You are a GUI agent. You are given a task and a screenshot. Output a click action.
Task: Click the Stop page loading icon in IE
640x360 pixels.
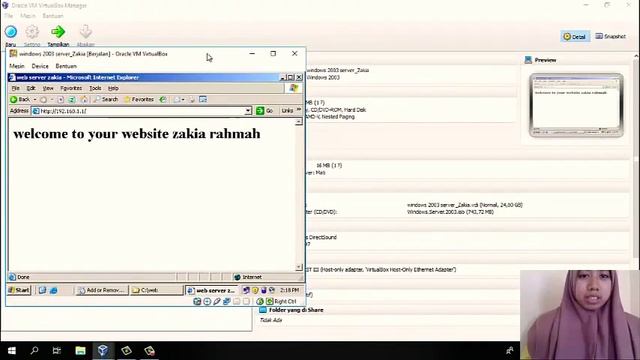tap(60, 99)
